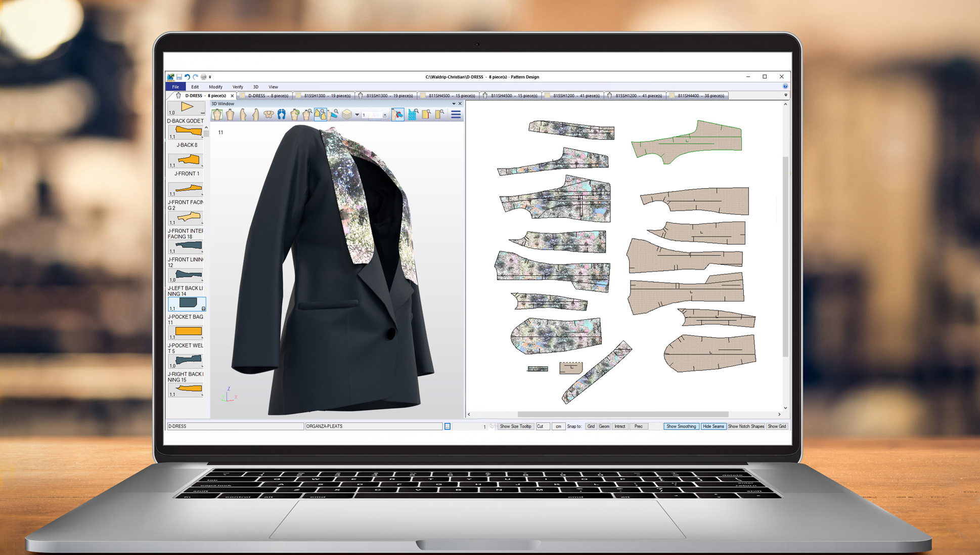980x555 pixels.
Task: Enable Show Grid in the status bar
Action: click(x=777, y=426)
